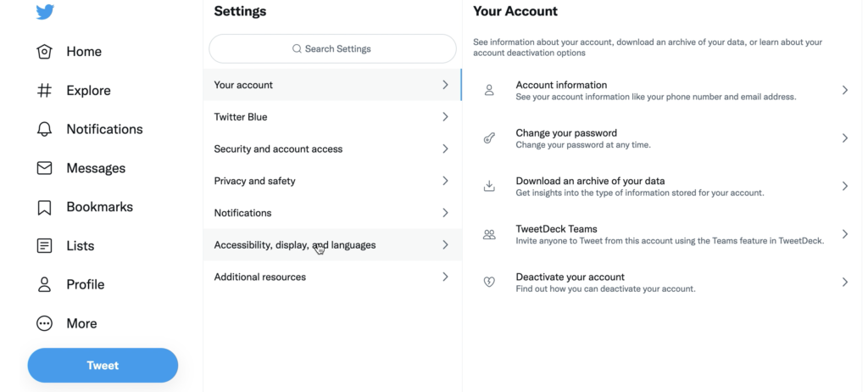Viewport: 868px width, 392px height.
Task: Open Download an archive chevron arrow
Action: pyautogui.click(x=845, y=186)
